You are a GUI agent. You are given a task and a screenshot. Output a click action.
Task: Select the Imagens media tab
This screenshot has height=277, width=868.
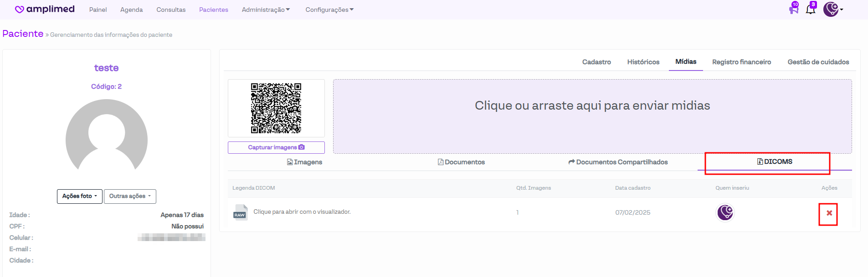pyautogui.click(x=304, y=162)
